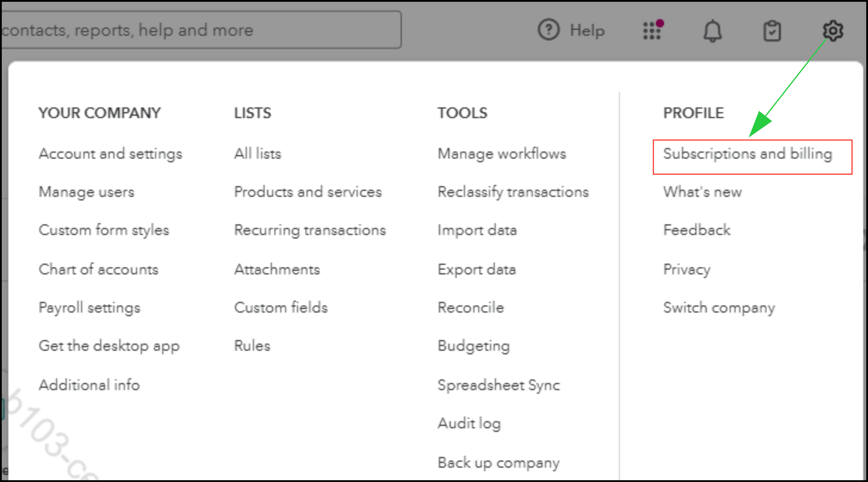The image size is (868, 482).
Task: Open the Audit log
Action: [x=469, y=423]
